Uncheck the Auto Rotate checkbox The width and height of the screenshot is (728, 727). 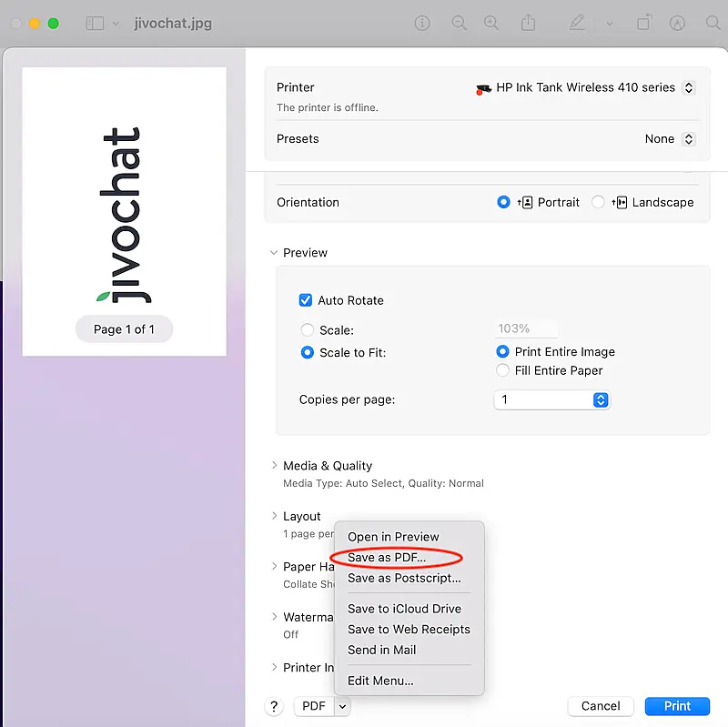[306, 300]
